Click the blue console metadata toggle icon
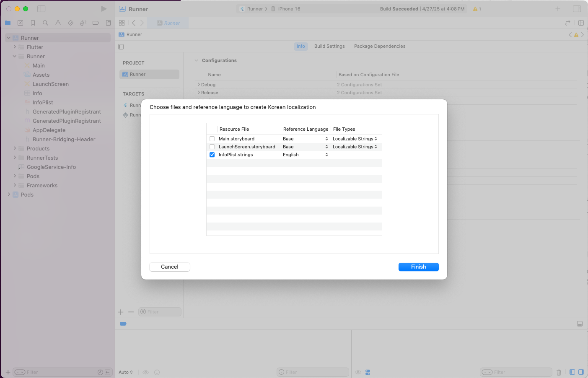Screen dimensions: 588x378 tap(368, 372)
